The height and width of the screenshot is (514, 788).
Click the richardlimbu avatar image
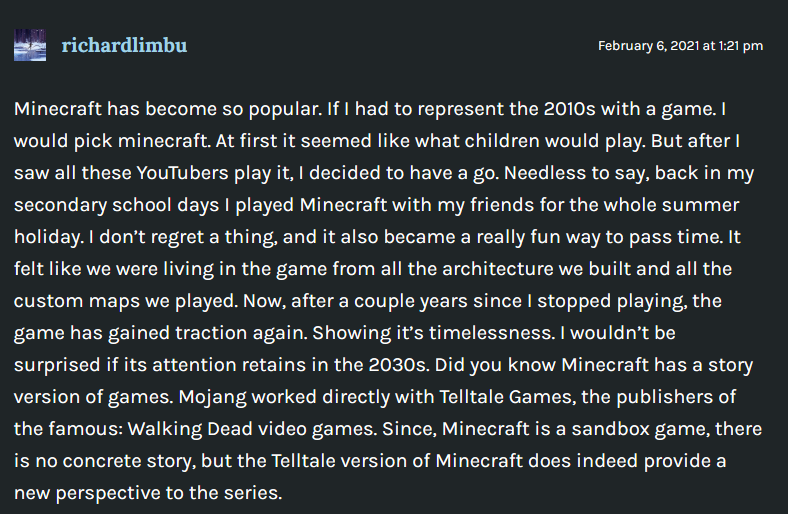pos(30,45)
